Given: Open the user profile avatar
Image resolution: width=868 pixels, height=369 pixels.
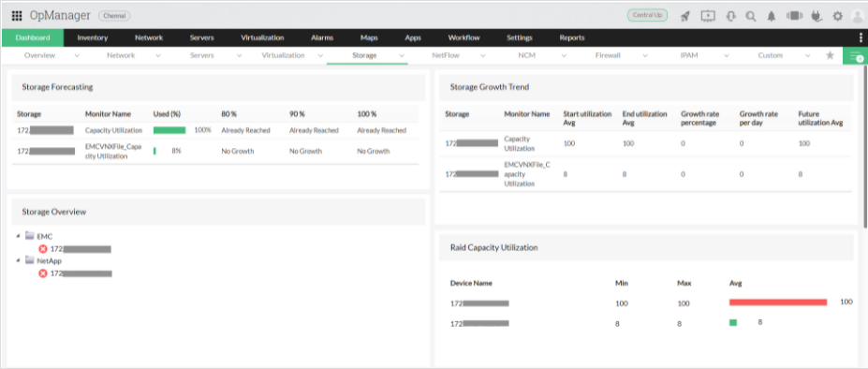Looking at the screenshot, I should tap(857, 16).
